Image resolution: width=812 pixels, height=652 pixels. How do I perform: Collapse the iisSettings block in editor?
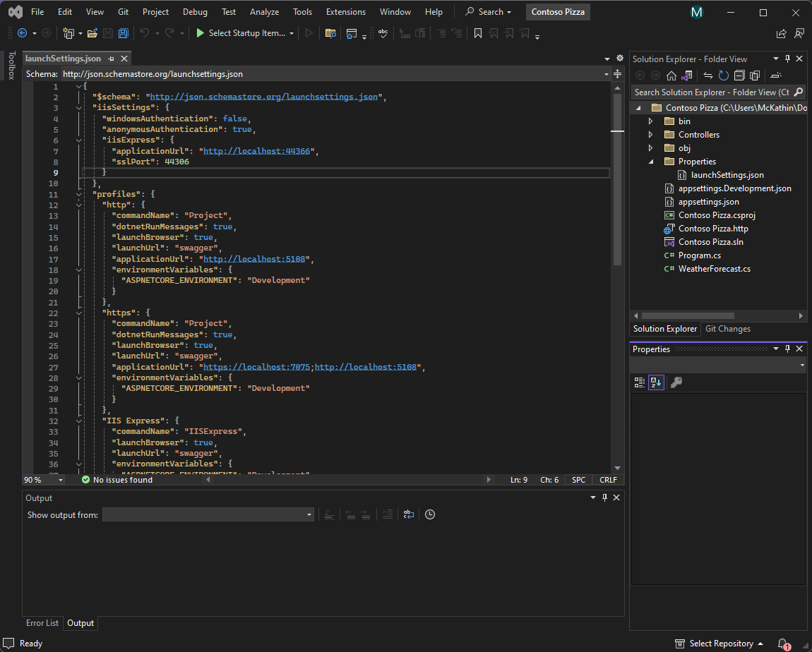(x=78, y=108)
